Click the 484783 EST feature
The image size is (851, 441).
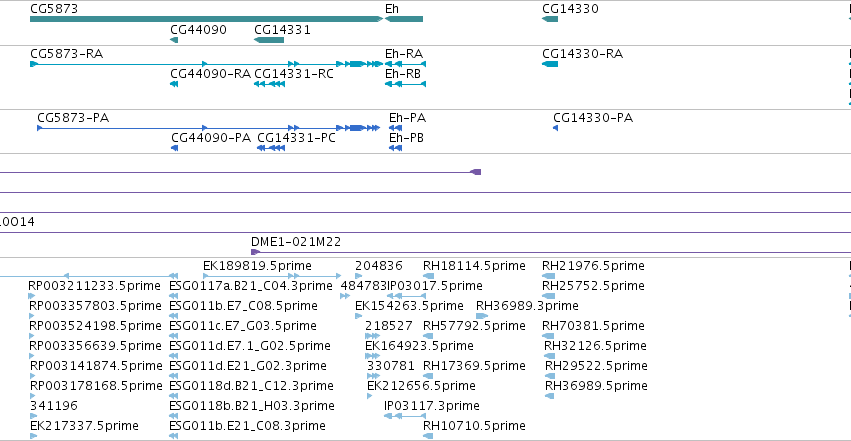point(345,296)
